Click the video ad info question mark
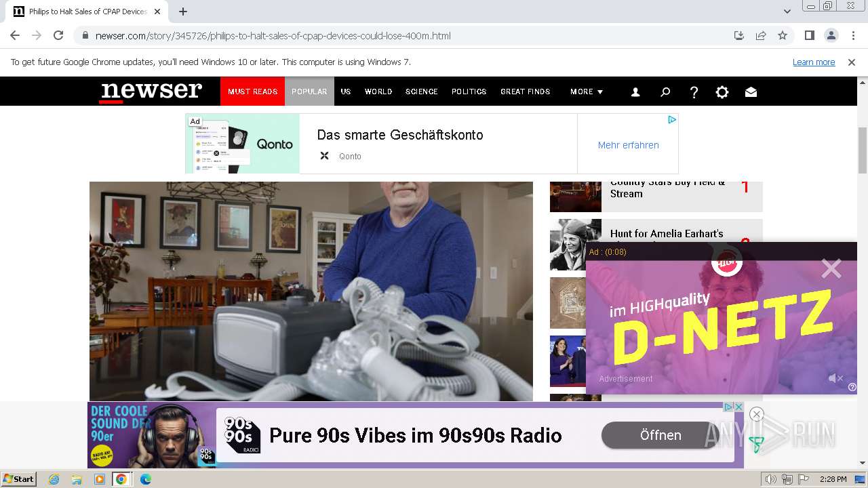Viewport: 868px width, 488px height. pos(852,387)
